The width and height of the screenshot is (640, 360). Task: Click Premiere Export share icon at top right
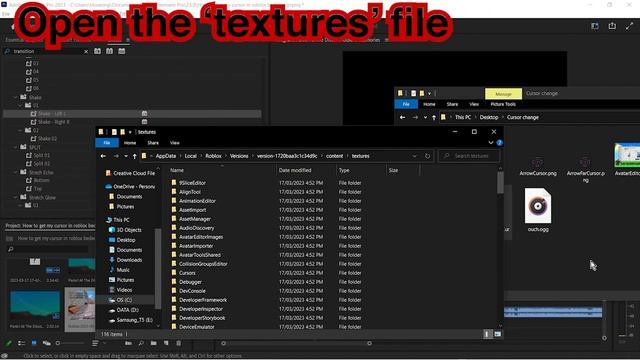pos(612,26)
